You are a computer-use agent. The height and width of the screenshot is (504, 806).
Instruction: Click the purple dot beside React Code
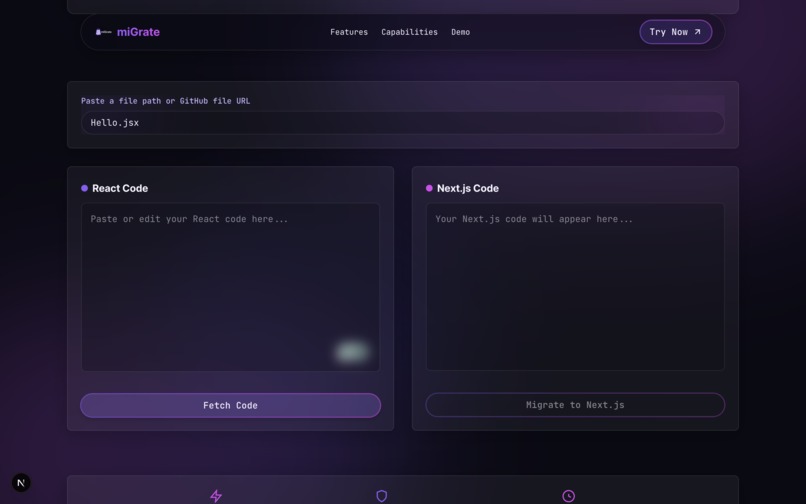coord(84,188)
